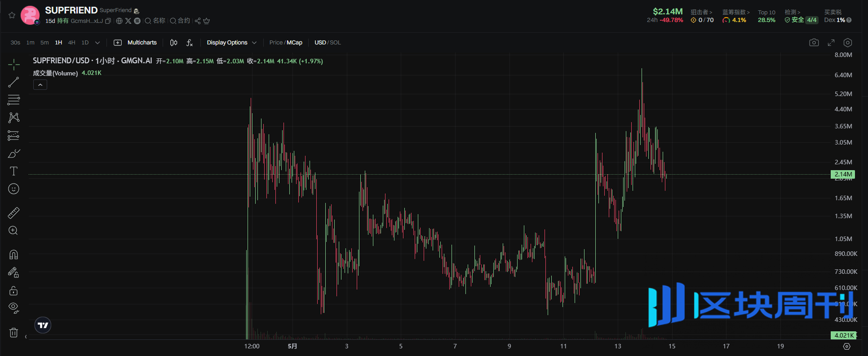The height and width of the screenshot is (356, 868).
Task: Activate the zoom in tool
Action: pos(14,231)
